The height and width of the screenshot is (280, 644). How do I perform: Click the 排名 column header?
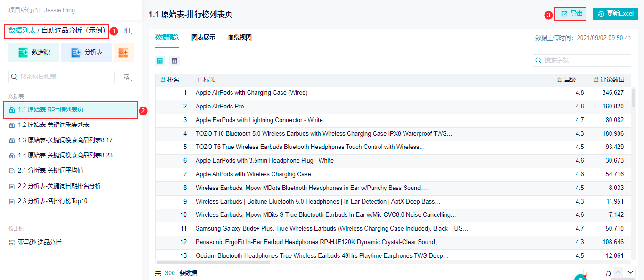(x=173, y=80)
